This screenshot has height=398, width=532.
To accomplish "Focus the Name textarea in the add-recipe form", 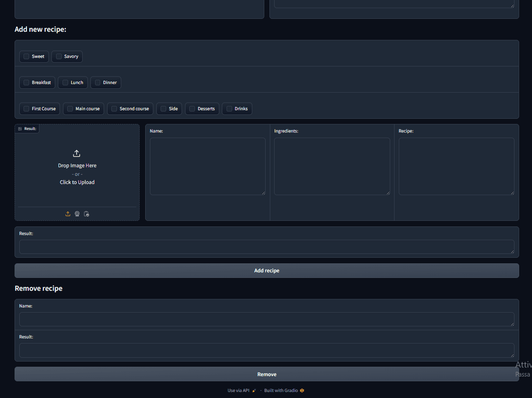I will click(208, 166).
